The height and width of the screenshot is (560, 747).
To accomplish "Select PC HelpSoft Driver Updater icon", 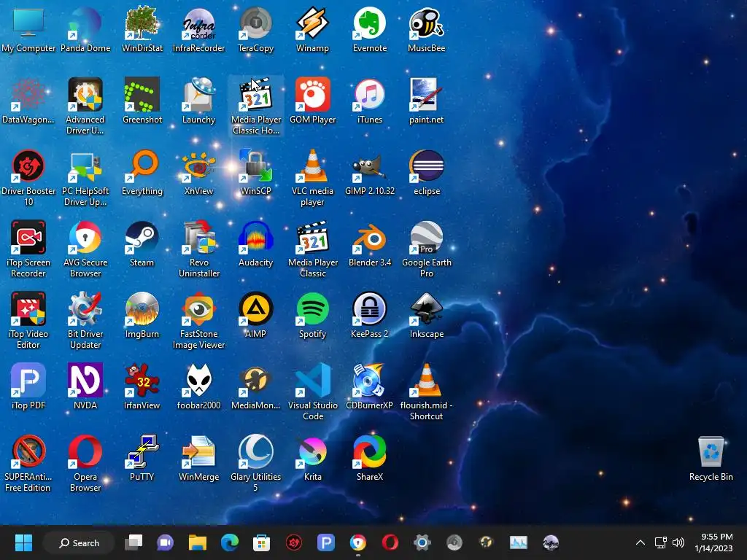I will tap(85, 166).
